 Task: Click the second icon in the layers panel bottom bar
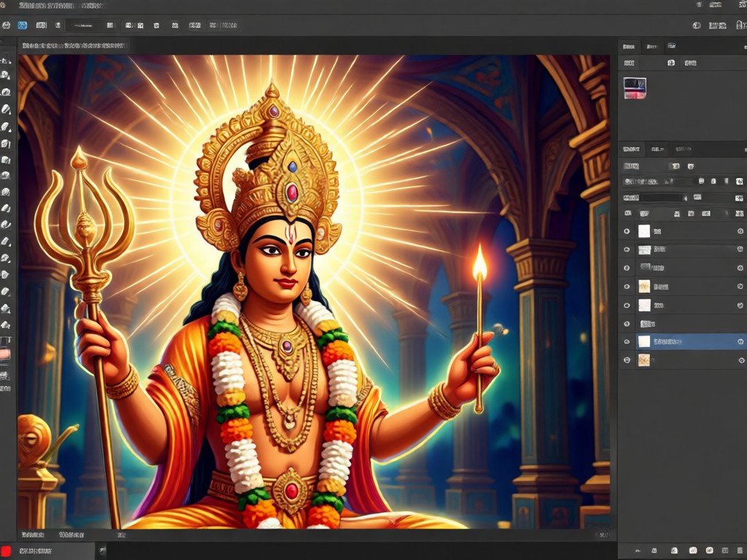click(x=654, y=551)
